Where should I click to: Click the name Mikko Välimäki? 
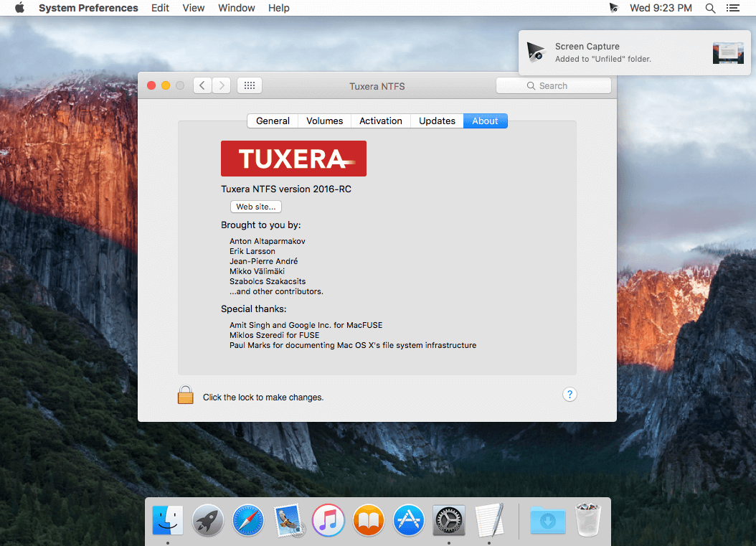click(257, 271)
